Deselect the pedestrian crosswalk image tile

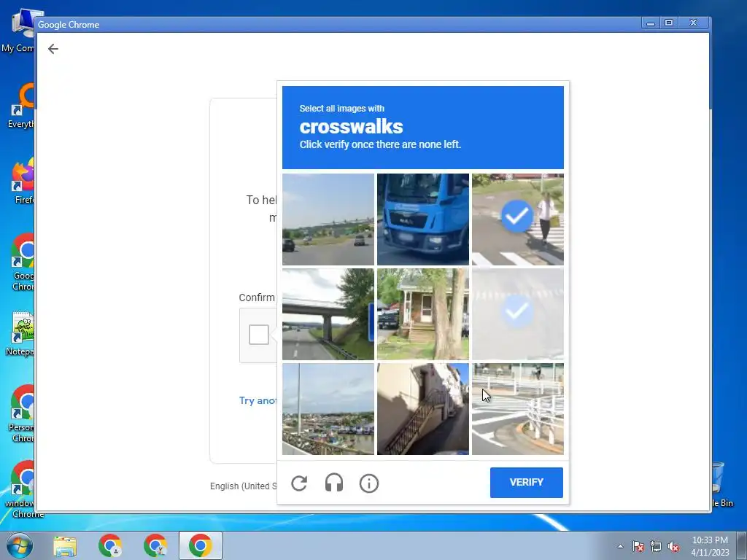(518, 219)
